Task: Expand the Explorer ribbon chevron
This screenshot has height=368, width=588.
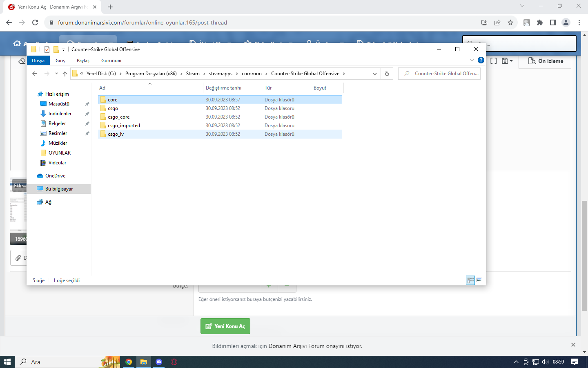Action: coord(472,60)
